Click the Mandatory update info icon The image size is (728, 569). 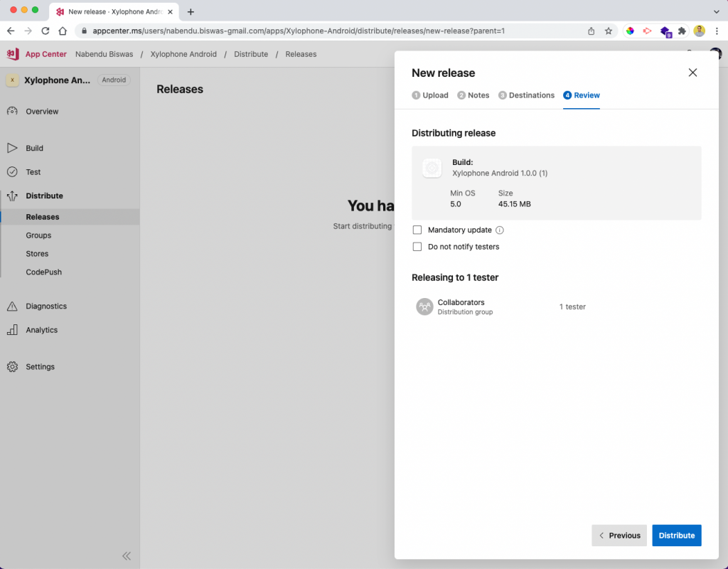[x=500, y=230]
